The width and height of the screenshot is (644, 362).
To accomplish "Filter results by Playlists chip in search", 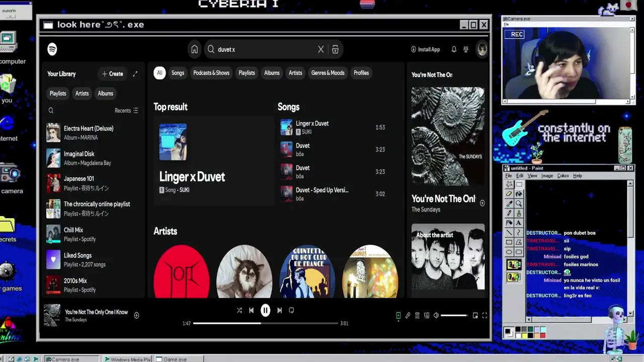I will coord(247,73).
